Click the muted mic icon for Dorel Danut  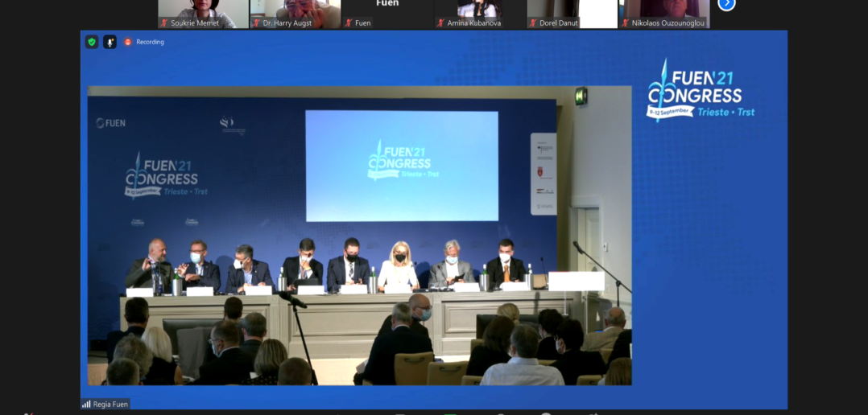[x=533, y=23]
